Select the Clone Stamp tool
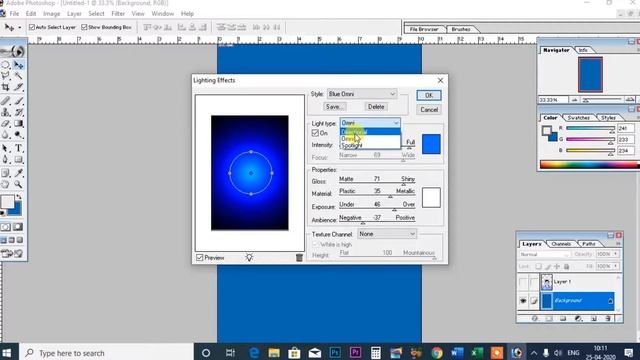Viewport: 640px width, 360px height. click(x=6, y=112)
